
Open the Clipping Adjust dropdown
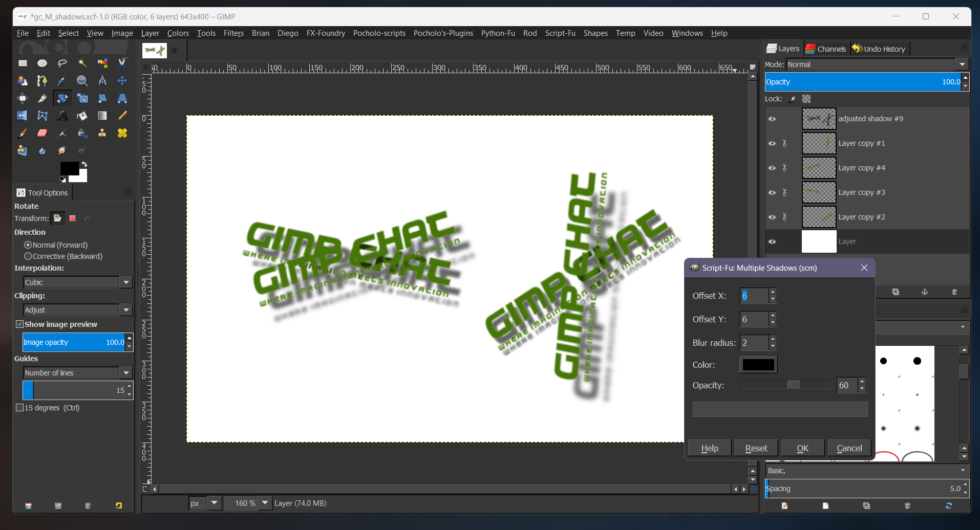[x=78, y=310]
